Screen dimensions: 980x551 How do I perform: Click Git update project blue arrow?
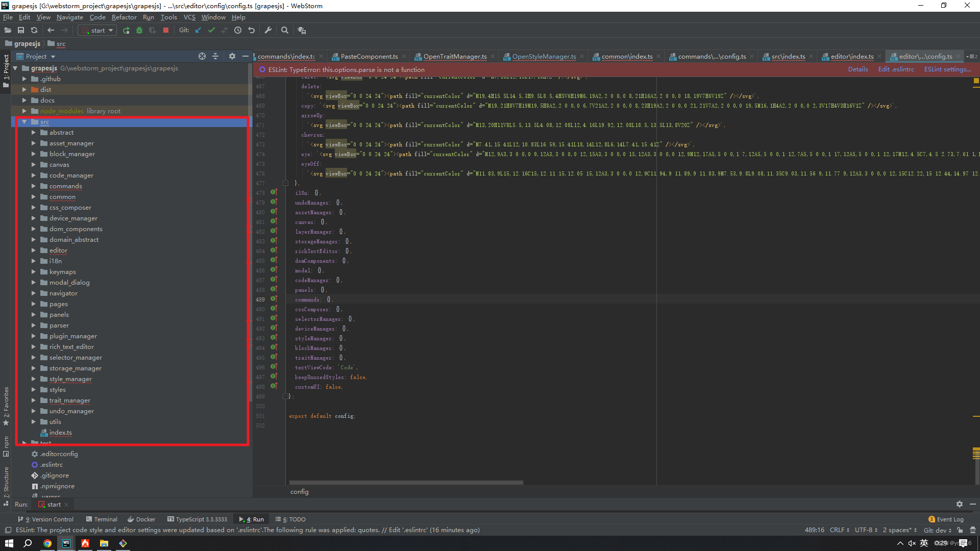click(x=199, y=31)
